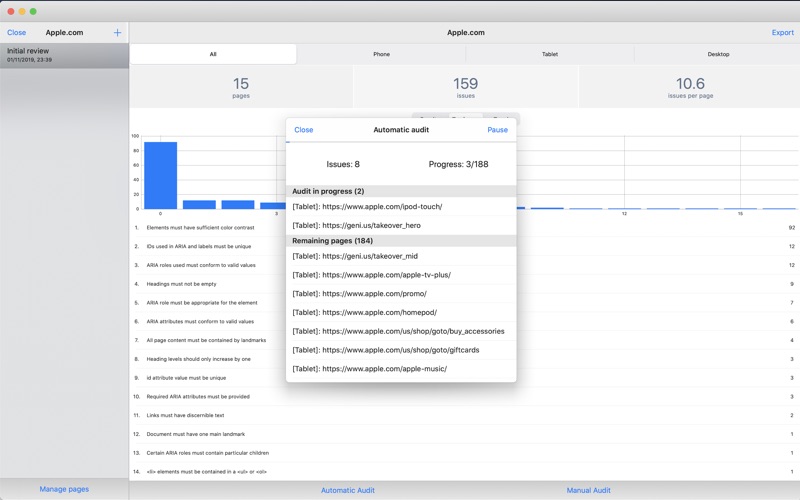Click the green window zoom button
800x500 pixels.
tap(33, 11)
